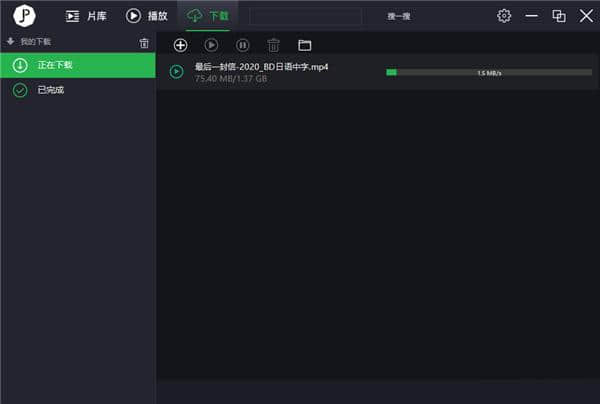600x404 pixels.
Task: Select the 下载 download tab
Action: click(207, 16)
